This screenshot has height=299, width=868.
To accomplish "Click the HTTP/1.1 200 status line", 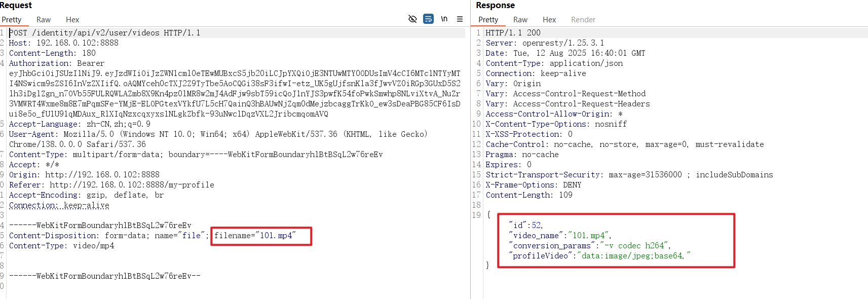I will click(x=513, y=33).
